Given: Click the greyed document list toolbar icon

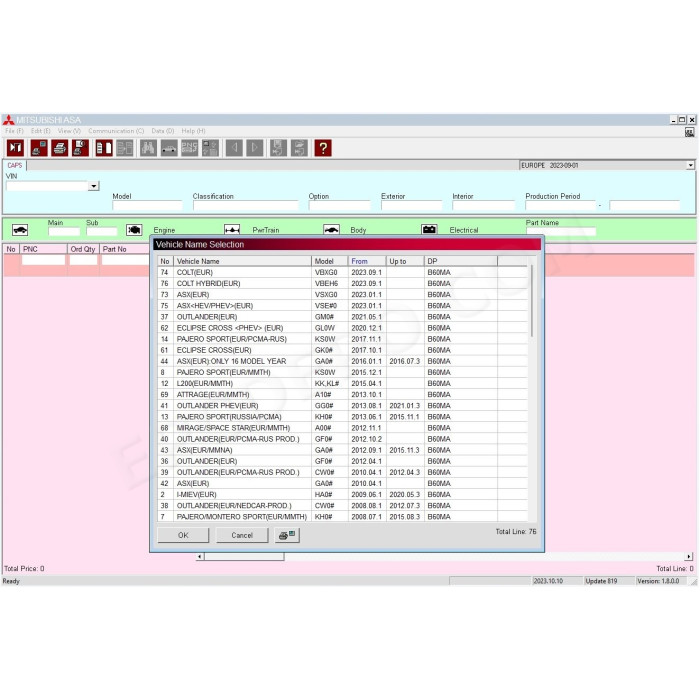Looking at the screenshot, I should click(x=125, y=148).
